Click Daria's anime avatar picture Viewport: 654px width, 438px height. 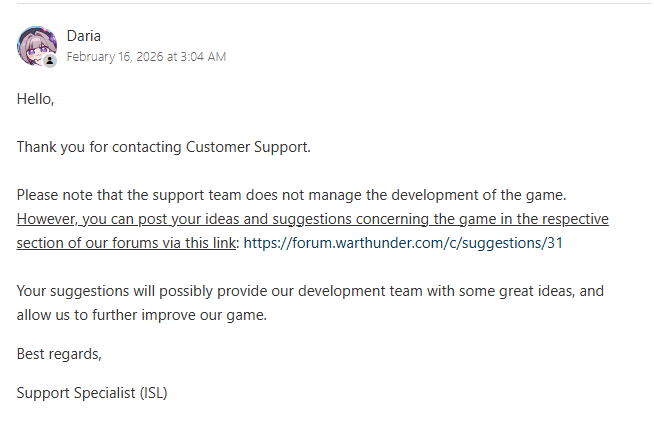coord(35,45)
